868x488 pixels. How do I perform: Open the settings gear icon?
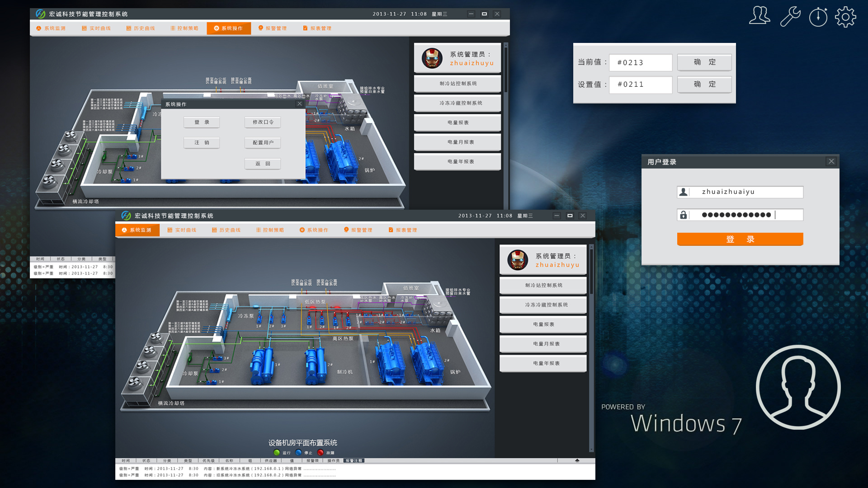(x=845, y=17)
